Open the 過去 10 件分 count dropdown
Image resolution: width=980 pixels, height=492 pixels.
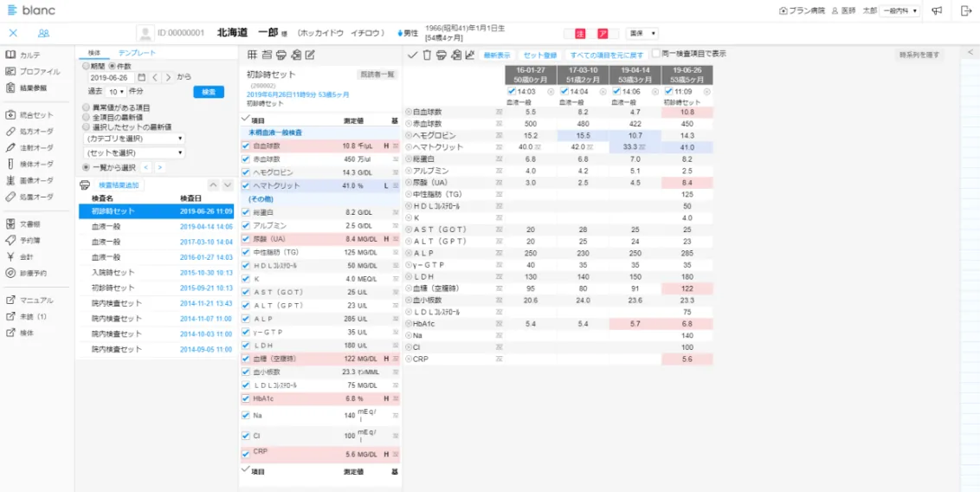pos(116,91)
